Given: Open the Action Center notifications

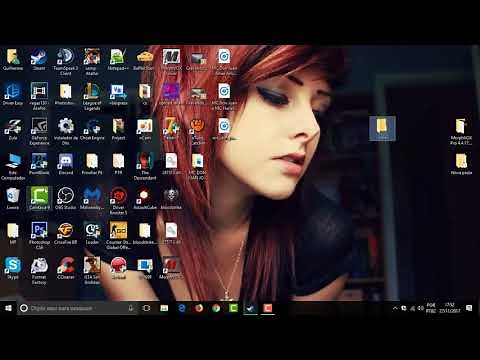Looking at the screenshot, I should 469,308.
